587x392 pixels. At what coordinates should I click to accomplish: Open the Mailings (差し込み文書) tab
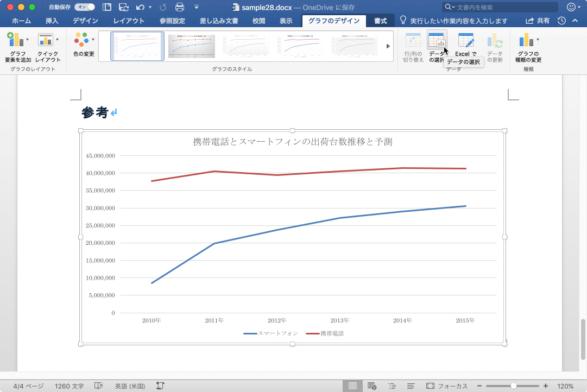(x=219, y=21)
